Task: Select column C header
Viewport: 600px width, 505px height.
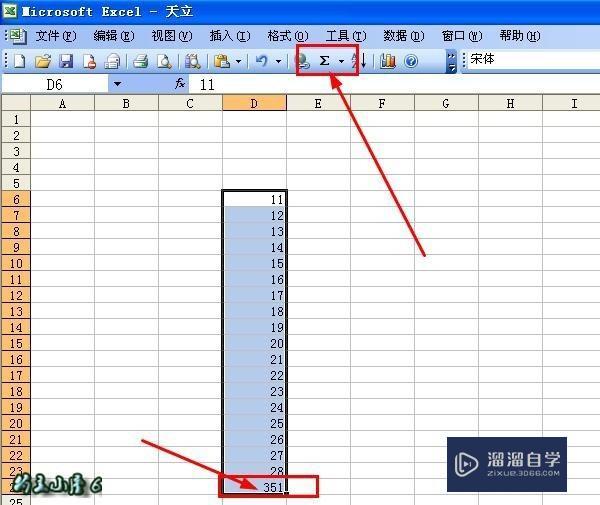Action: pyautogui.click(x=190, y=103)
